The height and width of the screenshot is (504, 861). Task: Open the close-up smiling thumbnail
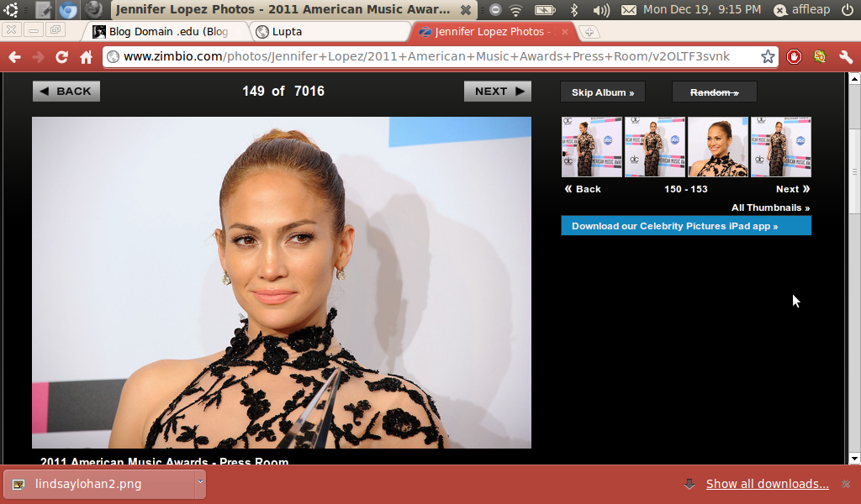click(x=718, y=147)
